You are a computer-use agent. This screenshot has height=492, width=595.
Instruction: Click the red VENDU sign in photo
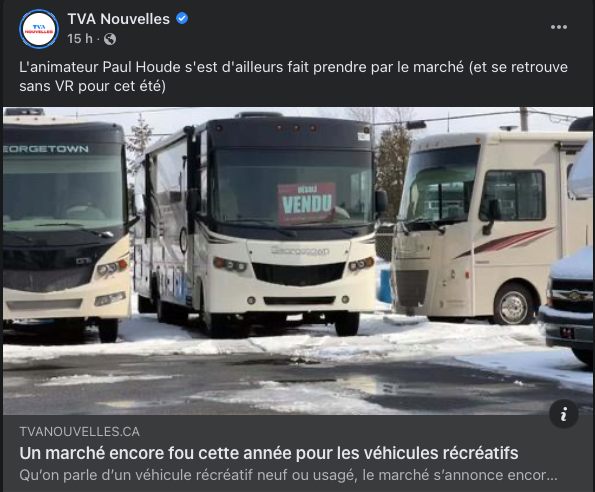tap(307, 203)
